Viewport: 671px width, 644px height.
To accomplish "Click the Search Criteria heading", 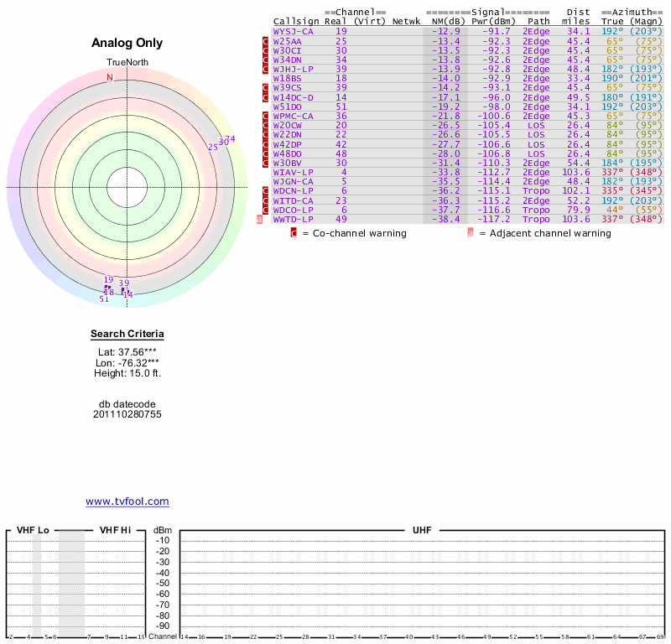I will click(127, 335).
